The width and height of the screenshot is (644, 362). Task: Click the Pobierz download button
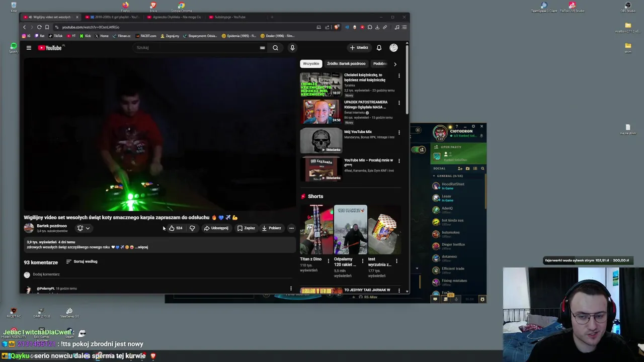(x=271, y=228)
